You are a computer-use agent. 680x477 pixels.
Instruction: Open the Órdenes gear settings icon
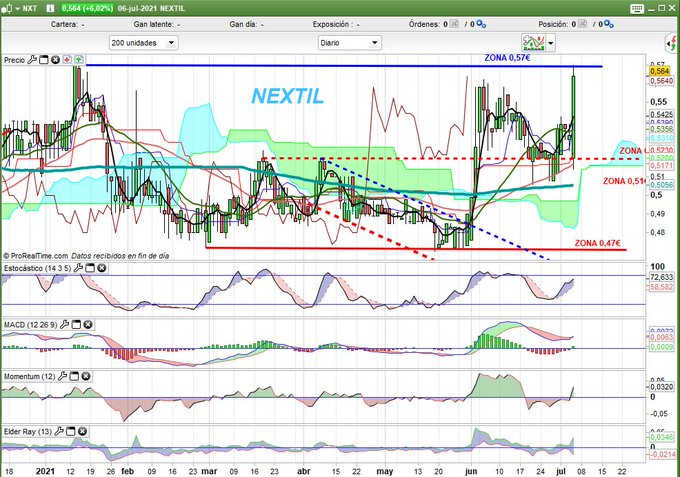click(x=481, y=24)
